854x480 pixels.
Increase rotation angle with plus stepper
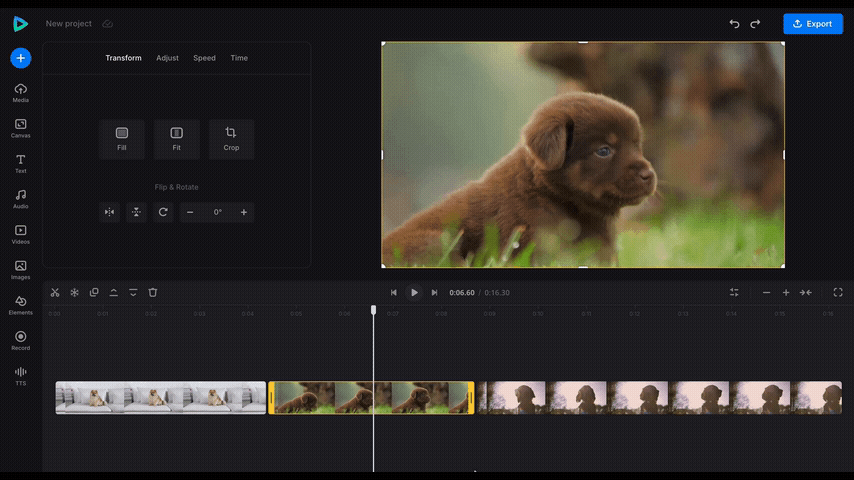[243, 212]
